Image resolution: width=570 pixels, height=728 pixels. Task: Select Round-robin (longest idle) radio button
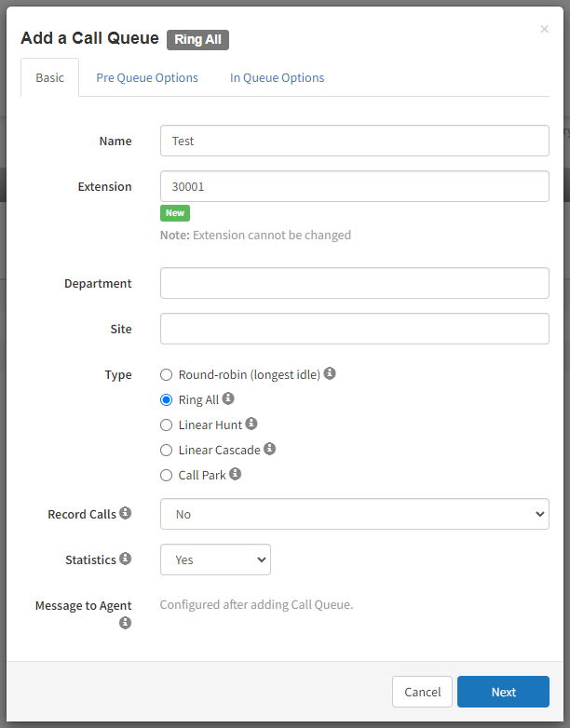pos(167,374)
